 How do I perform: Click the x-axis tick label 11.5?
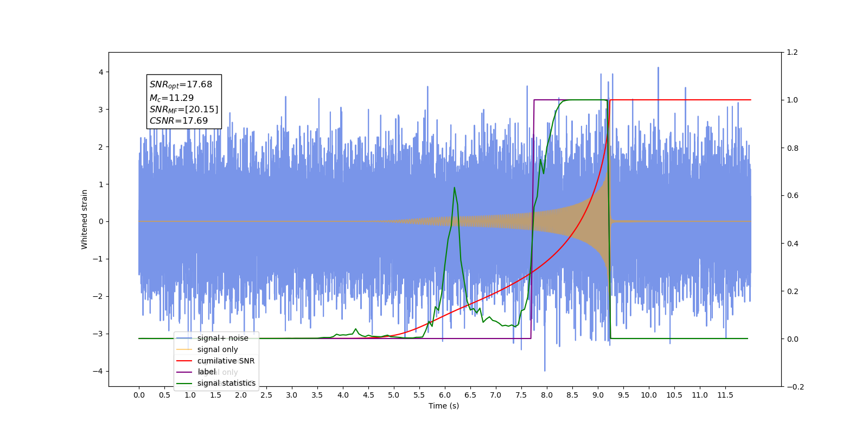pos(725,395)
